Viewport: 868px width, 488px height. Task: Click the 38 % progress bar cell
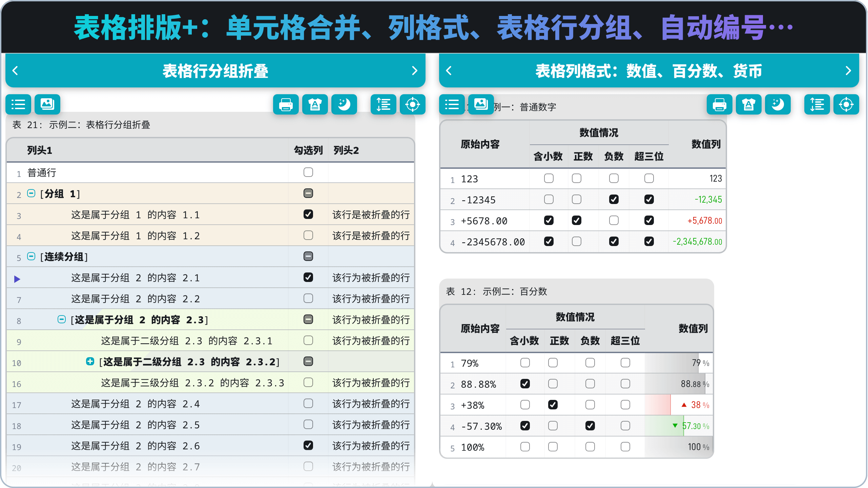tap(679, 405)
